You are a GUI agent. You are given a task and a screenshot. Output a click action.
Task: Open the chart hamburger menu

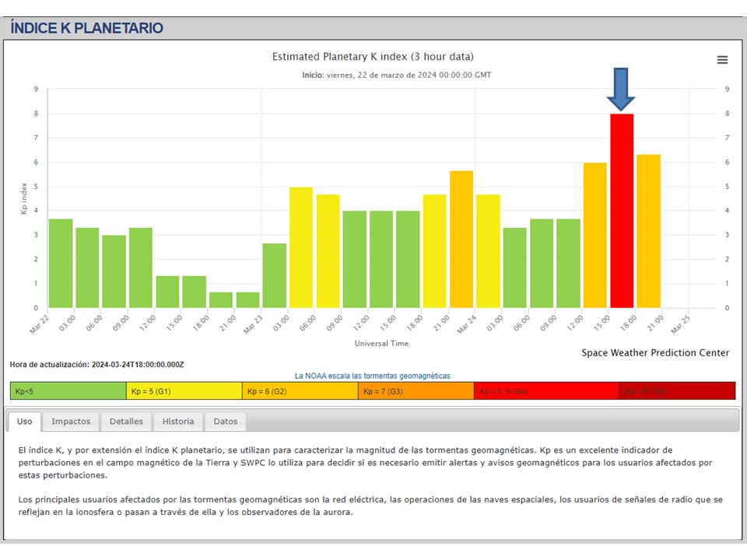pyautogui.click(x=722, y=60)
